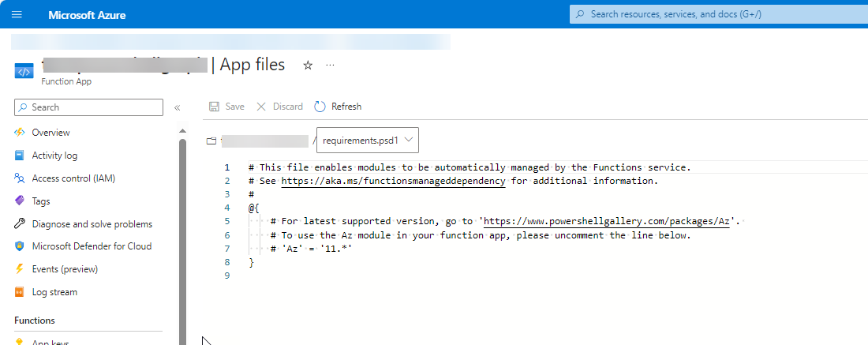This screenshot has height=345, width=868.
Task: Click the search magnifier icon in top bar
Action: pos(580,14)
